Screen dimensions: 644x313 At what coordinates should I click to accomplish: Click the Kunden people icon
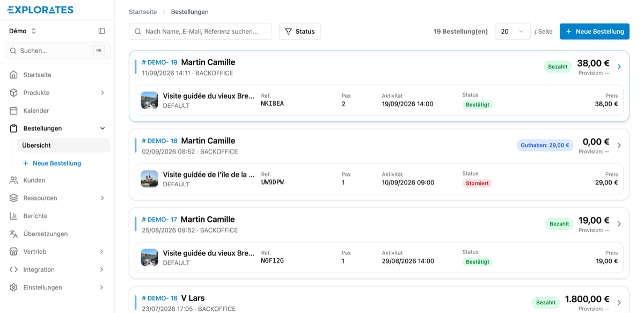(x=13, y=180)
